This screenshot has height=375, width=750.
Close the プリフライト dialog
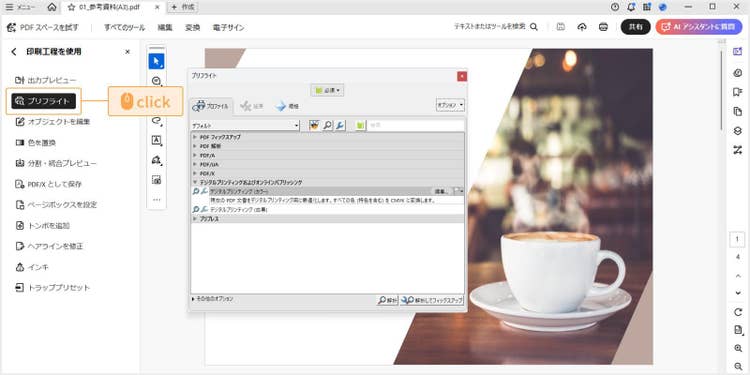point(462,76)
